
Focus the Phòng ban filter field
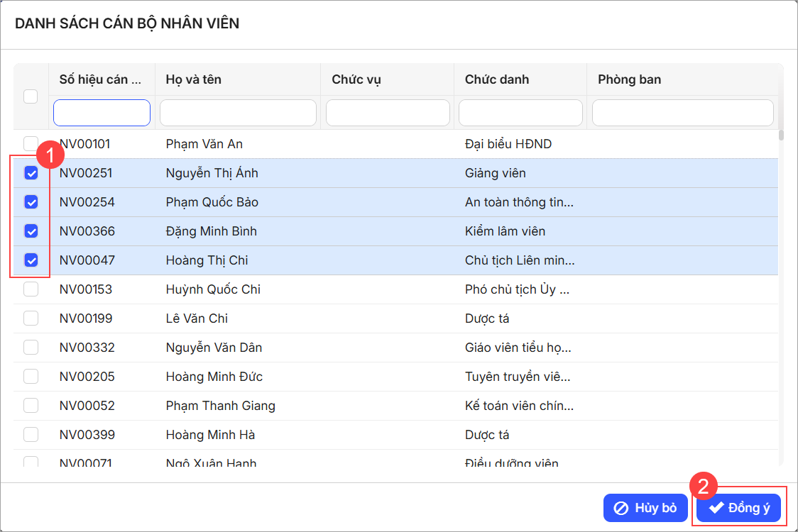coord(682,113)
